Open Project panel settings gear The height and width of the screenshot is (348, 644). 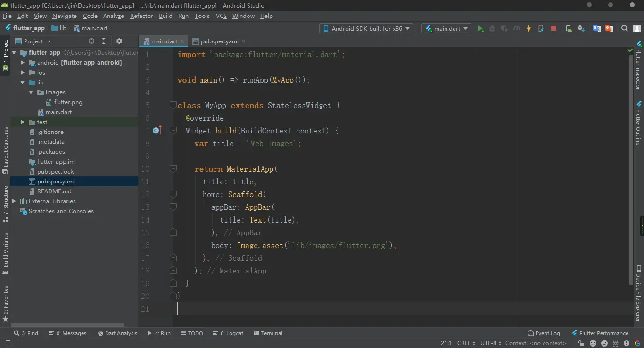point(119,41)
